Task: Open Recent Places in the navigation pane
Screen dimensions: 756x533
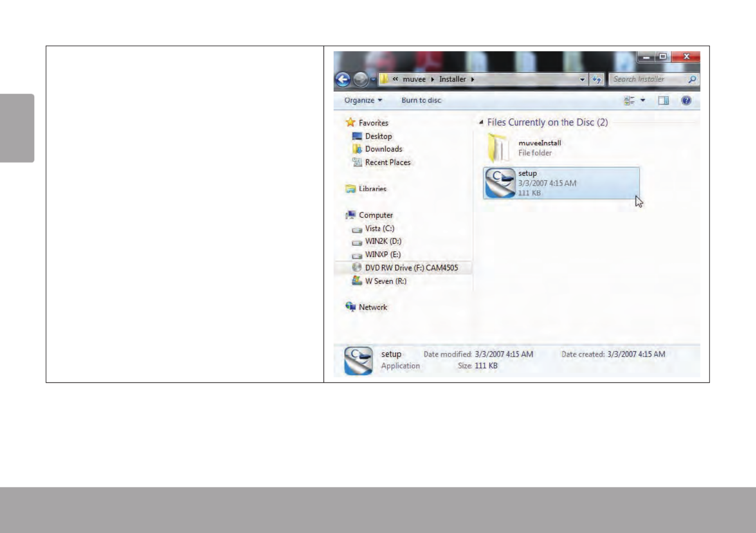Action: (388, 162)
